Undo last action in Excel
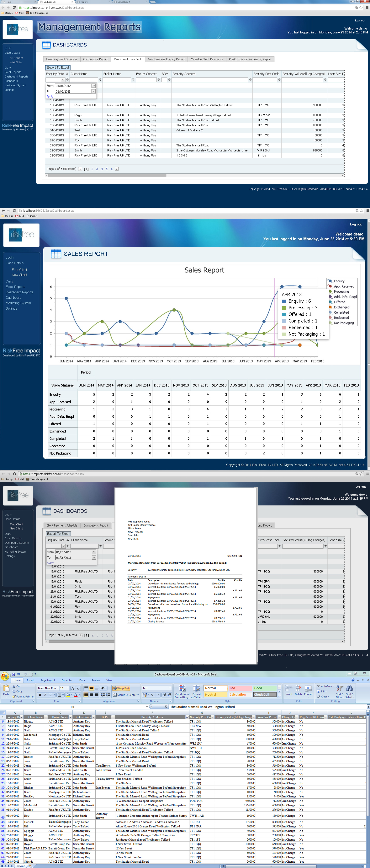 coord(18,674)
